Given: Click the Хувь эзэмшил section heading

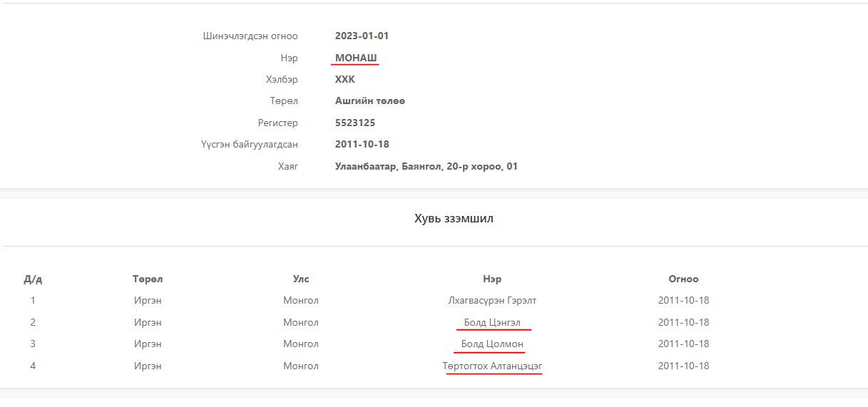Looking at the screenshot, I should click(454, 219).
